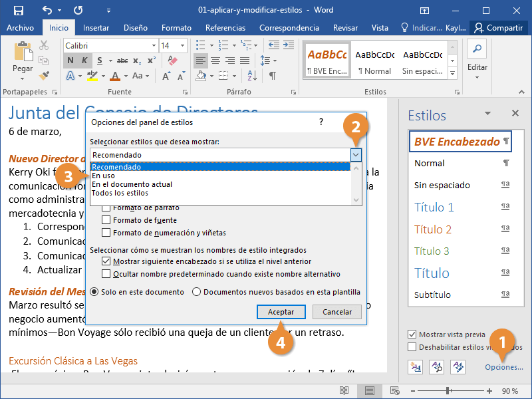Click the zoom slider handle
The width and height of the screenshot is (532, 399).
point(448,391)
